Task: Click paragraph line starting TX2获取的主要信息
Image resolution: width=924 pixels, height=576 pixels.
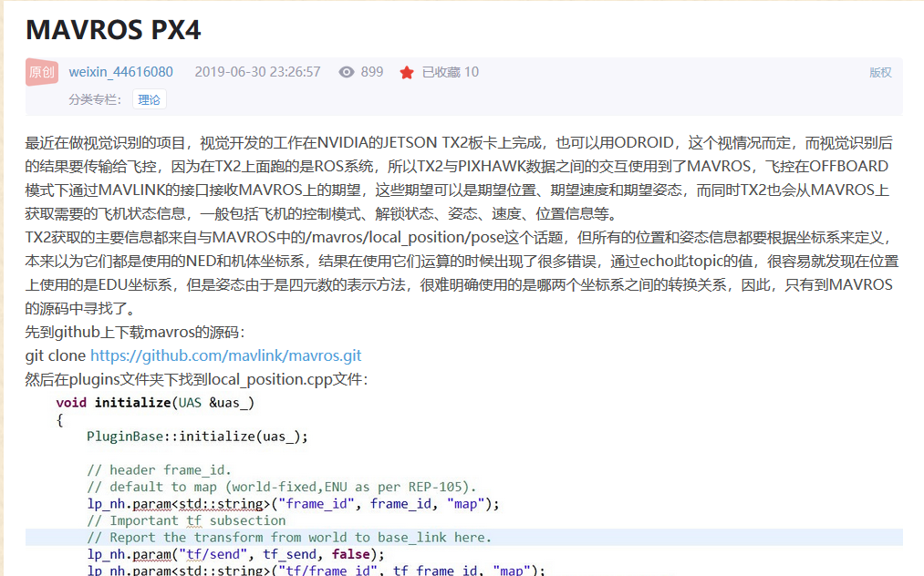Action: (x=458, y=237)
